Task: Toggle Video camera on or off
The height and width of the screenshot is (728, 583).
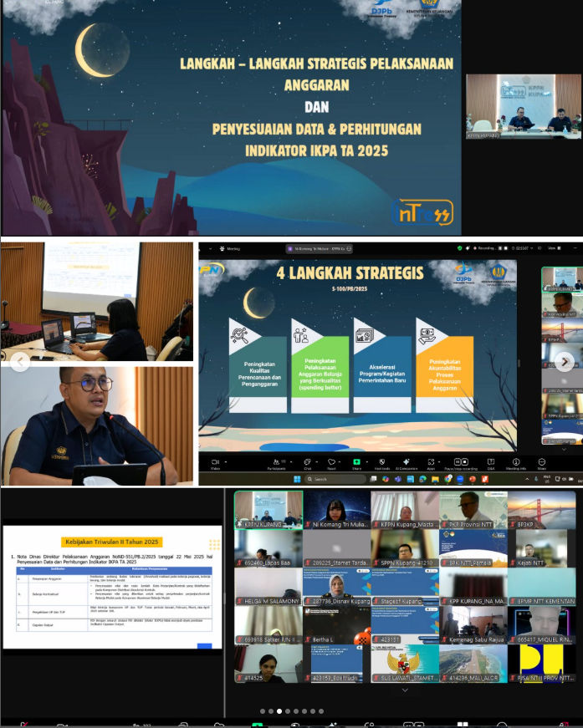Action: pos(214,462)
